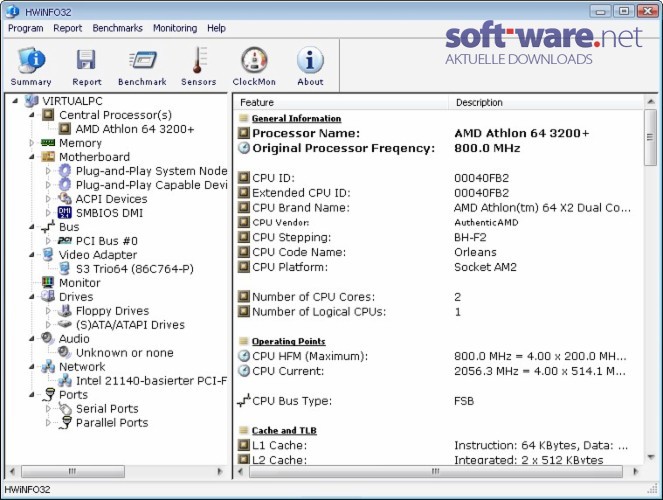The height and width of the screenshot is (500, 663).
Task: Expand the Memory tree node
Action: click(x=31, y=143)
